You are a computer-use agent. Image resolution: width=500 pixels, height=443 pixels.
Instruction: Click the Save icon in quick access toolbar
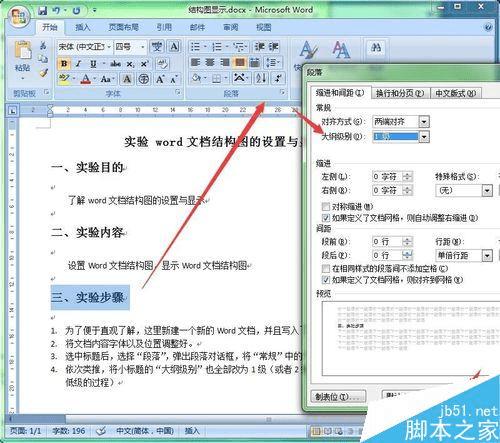click(42, 11)
